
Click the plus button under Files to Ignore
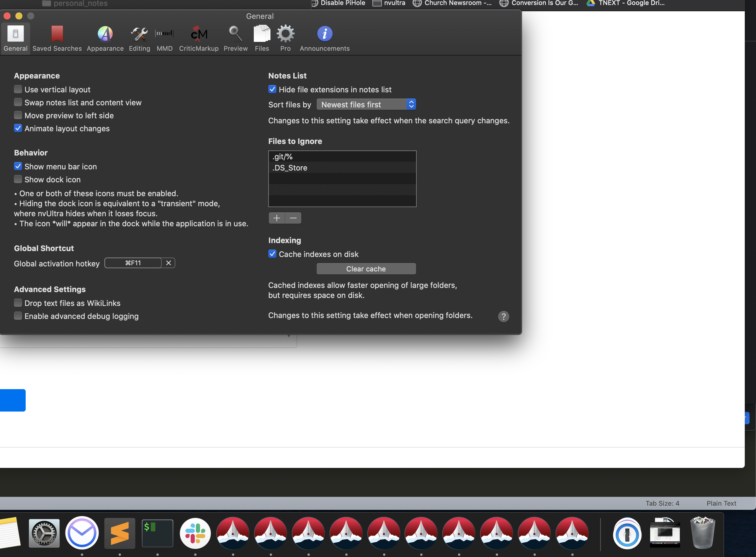point(276,218)
